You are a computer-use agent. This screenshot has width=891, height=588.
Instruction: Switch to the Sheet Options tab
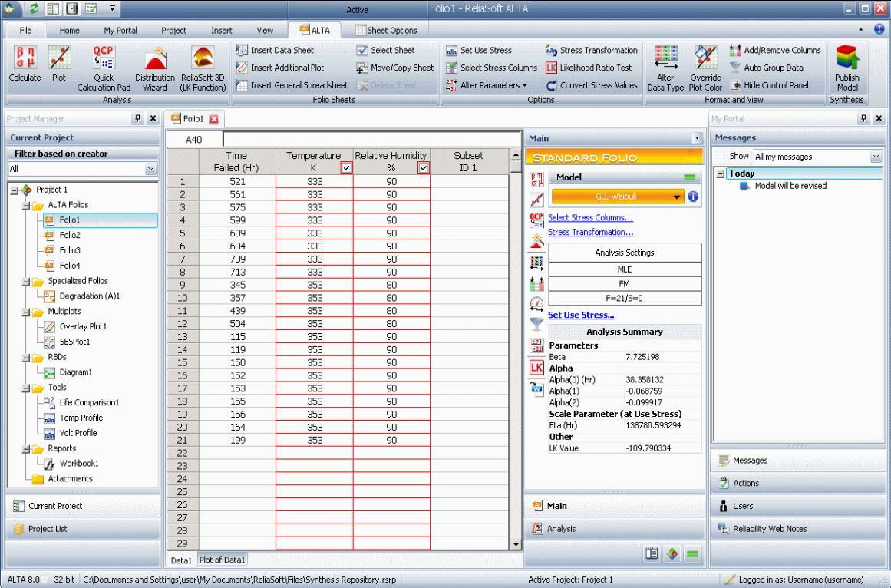(x=386, y=31)
